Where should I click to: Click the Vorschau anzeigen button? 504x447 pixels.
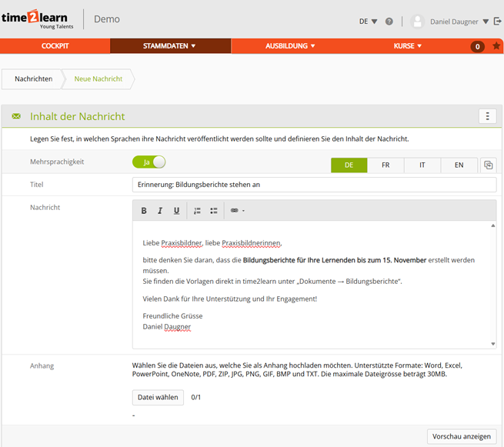click(x=462, y=436)
